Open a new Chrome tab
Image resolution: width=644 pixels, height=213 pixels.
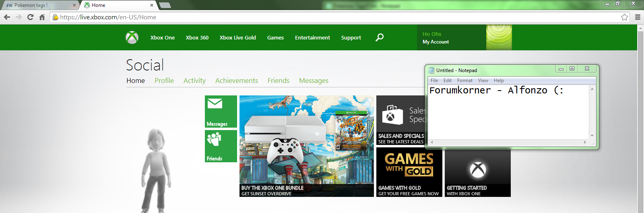click(165, 5)
